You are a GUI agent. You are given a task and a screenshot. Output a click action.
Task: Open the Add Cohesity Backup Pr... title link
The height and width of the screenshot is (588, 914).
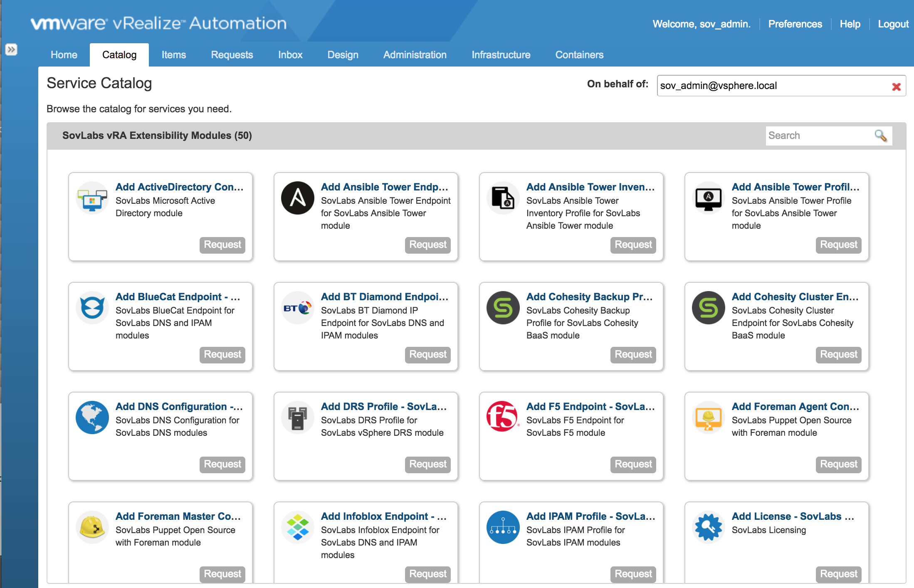coord(590,297)
